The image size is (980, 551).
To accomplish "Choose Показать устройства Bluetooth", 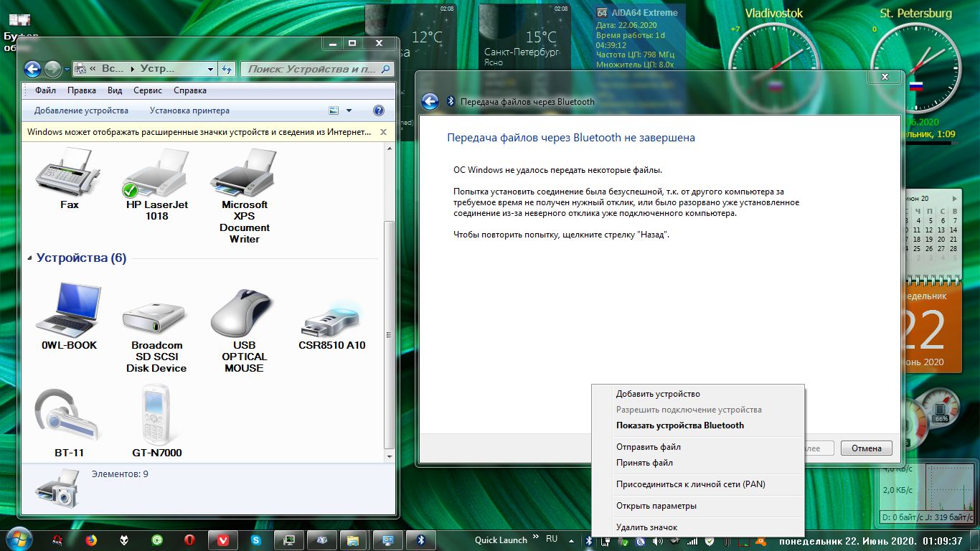I will tap(697, 425).
